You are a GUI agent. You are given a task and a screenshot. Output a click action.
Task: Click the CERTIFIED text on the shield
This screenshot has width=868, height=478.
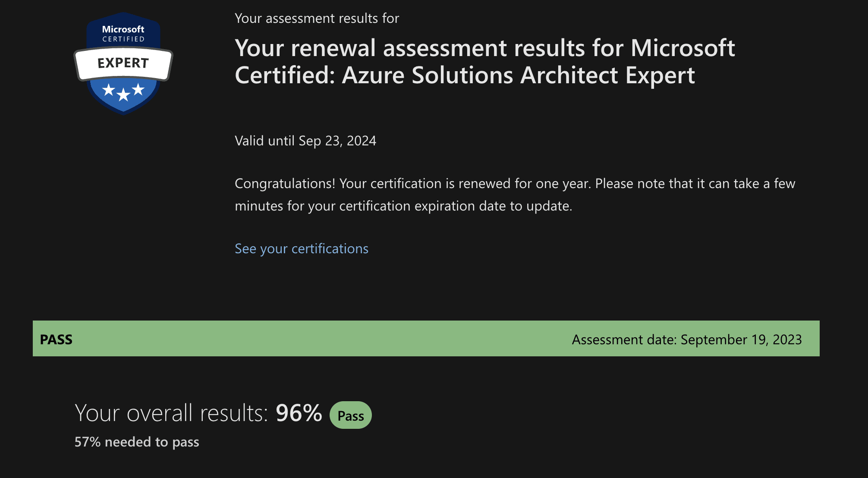pos(123,39)
